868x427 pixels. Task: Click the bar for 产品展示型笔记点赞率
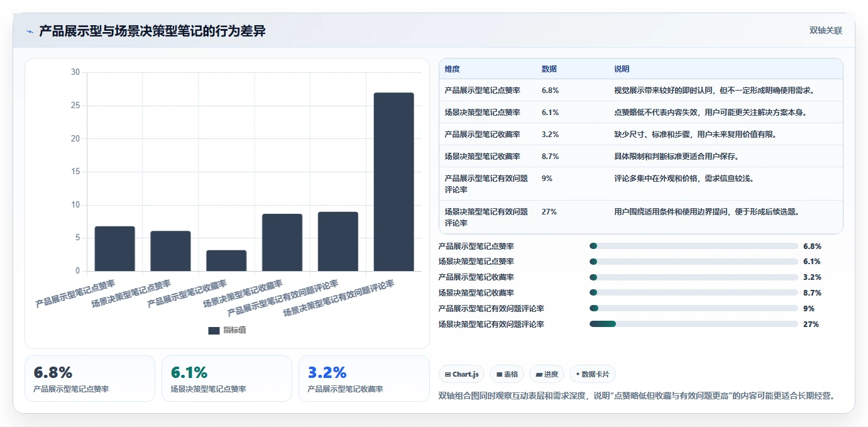pos(114,248)
